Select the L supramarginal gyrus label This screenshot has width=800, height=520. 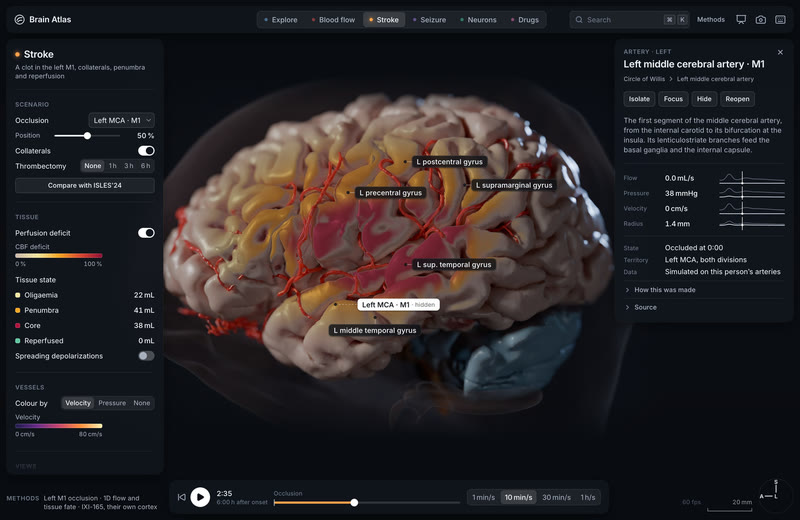tap(514, 185)
